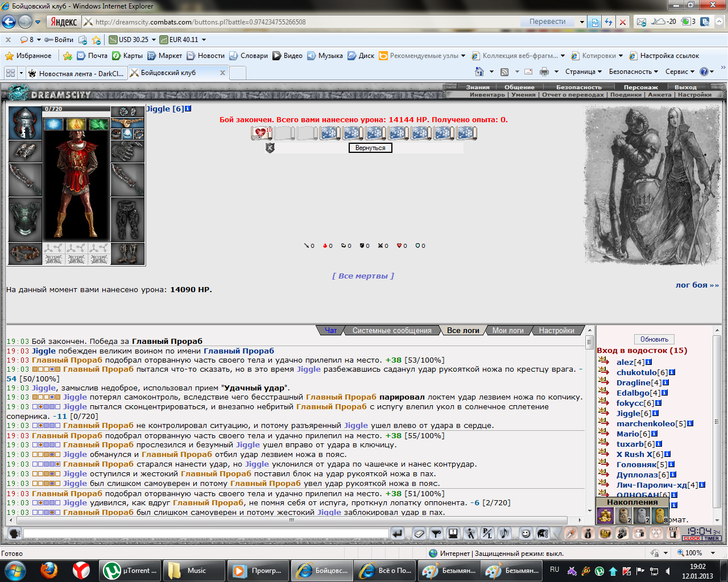Open the лог боя link
The width and height of the screenshot is (728, 582).
(697, 285)
